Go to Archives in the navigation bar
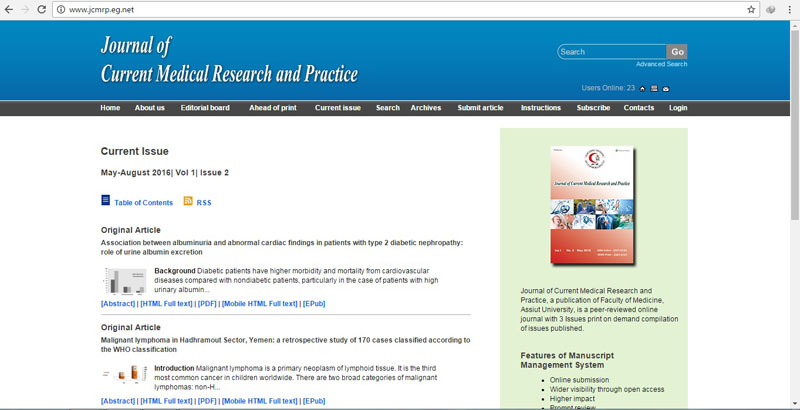The image size is (800, 410). (x=425, y=108)
